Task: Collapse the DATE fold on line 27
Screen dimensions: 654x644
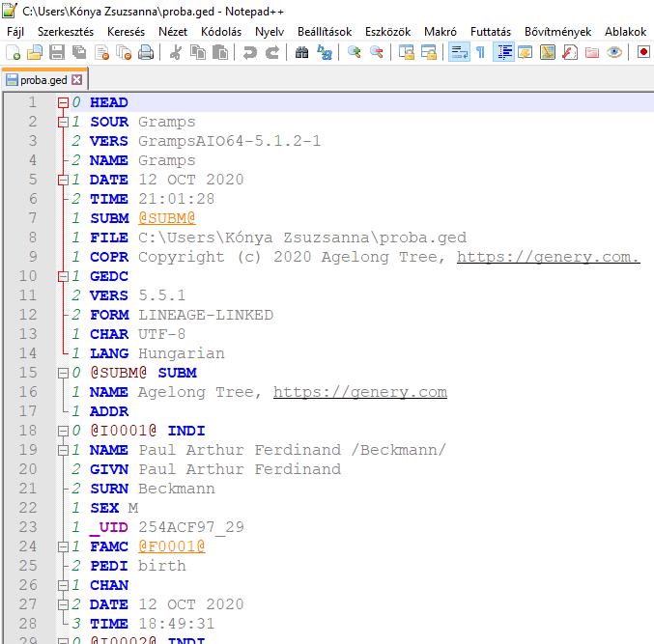Action: click(63, 604)
